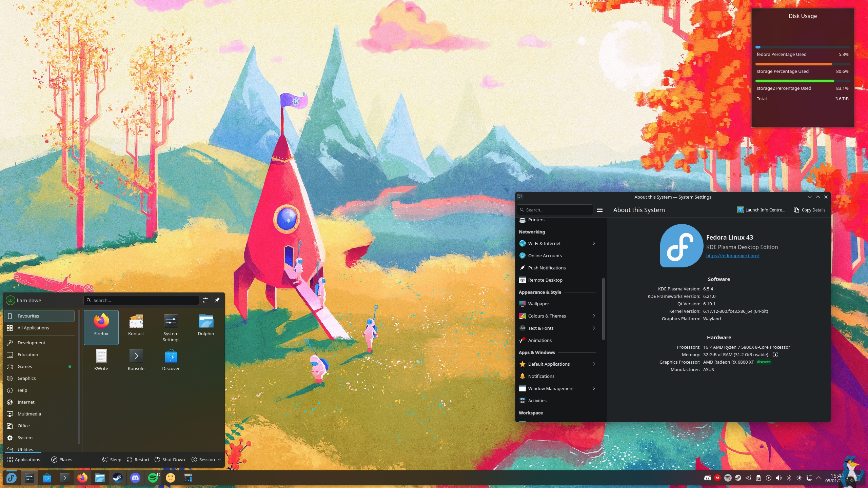Click Steam icon in the taskbar
The width and height of the screenshot is (868, 488).
(x=118, y=478)
